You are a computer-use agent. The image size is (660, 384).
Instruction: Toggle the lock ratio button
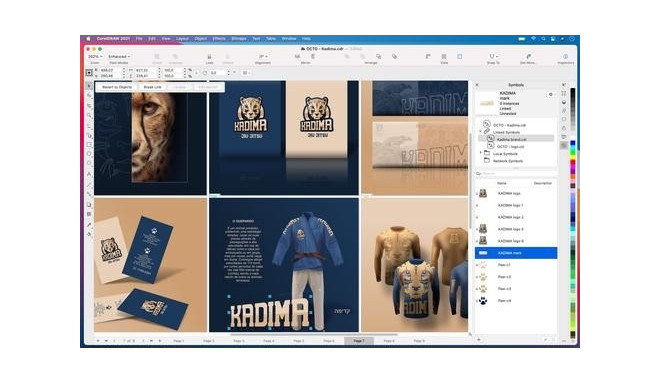196,73
